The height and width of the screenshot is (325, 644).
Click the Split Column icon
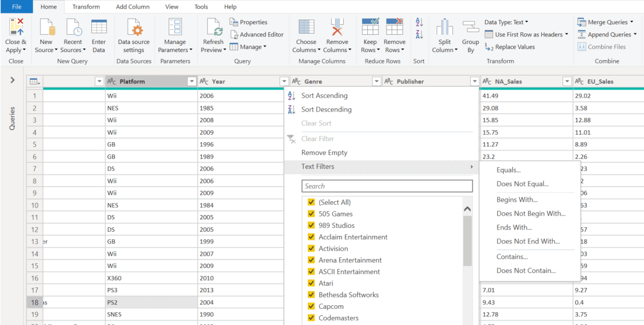pos(444,28)
